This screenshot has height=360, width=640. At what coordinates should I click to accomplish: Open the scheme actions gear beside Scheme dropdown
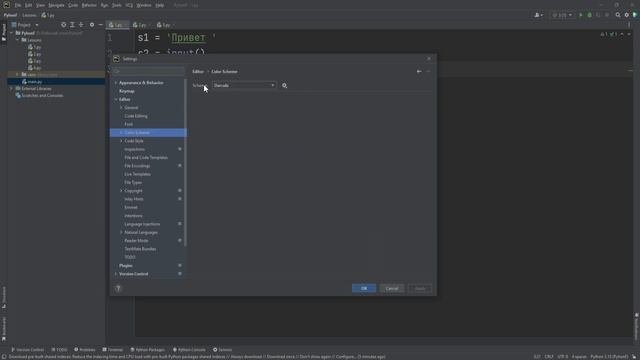click(284, 86)
